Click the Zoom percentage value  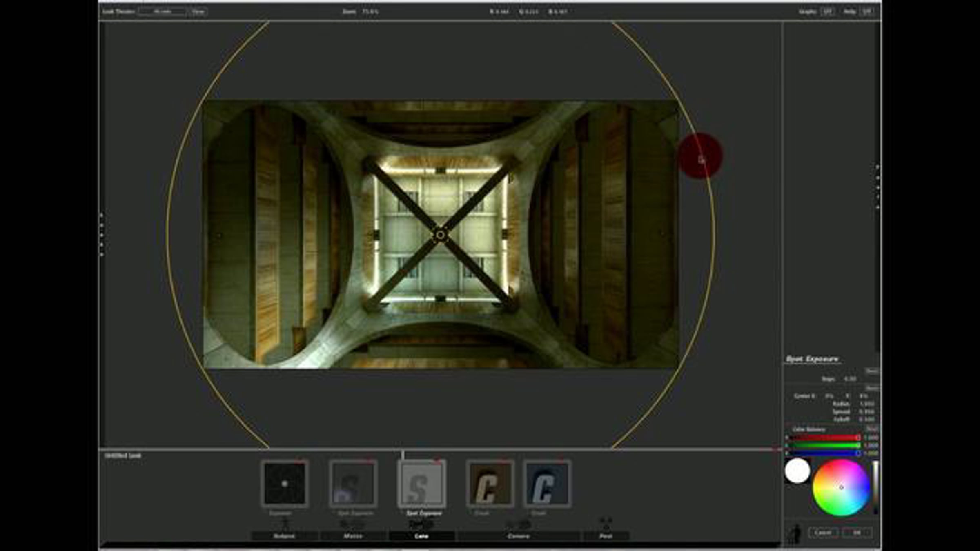pos(370,11)
